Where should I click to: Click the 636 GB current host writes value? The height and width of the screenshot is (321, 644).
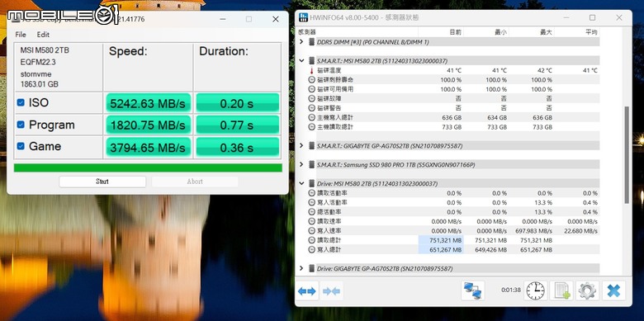point(452,118)
